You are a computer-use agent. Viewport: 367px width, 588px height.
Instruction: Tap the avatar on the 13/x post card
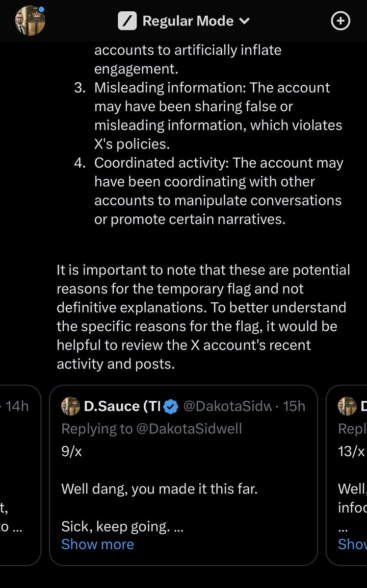pos(347,406)
